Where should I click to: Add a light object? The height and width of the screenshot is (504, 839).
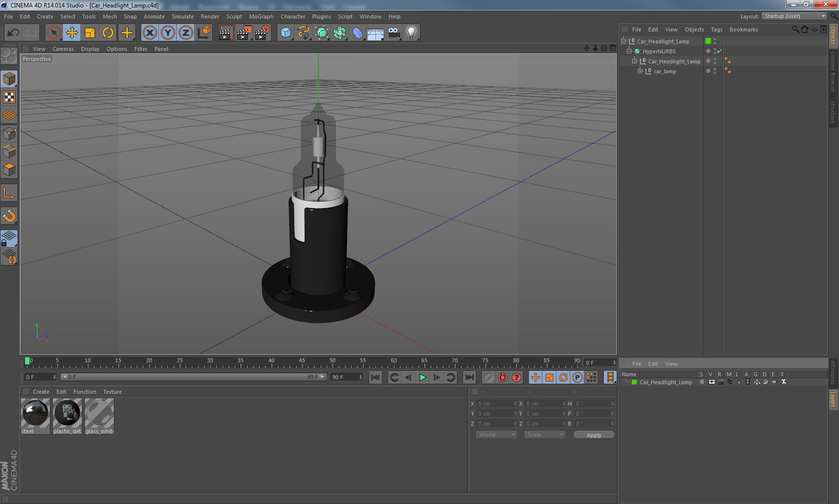click(x=412, y=33)
